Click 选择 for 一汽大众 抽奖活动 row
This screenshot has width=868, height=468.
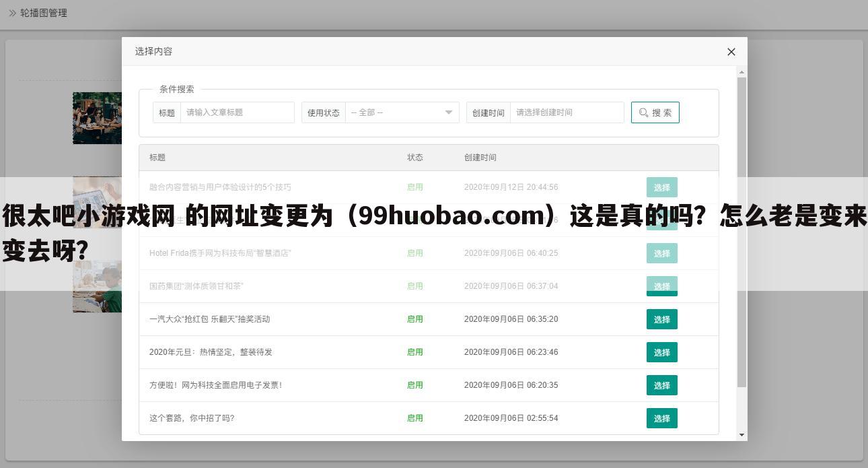662,319
